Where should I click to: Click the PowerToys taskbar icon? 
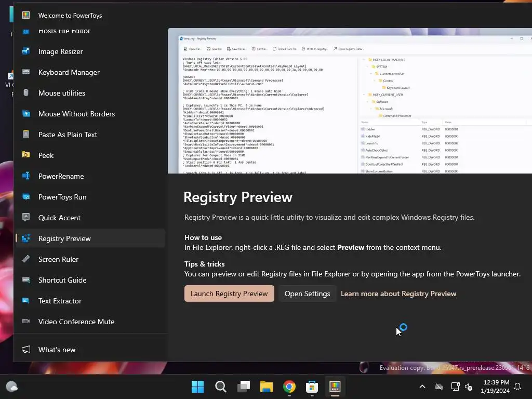pyautogui.click(x=335, y=387)
